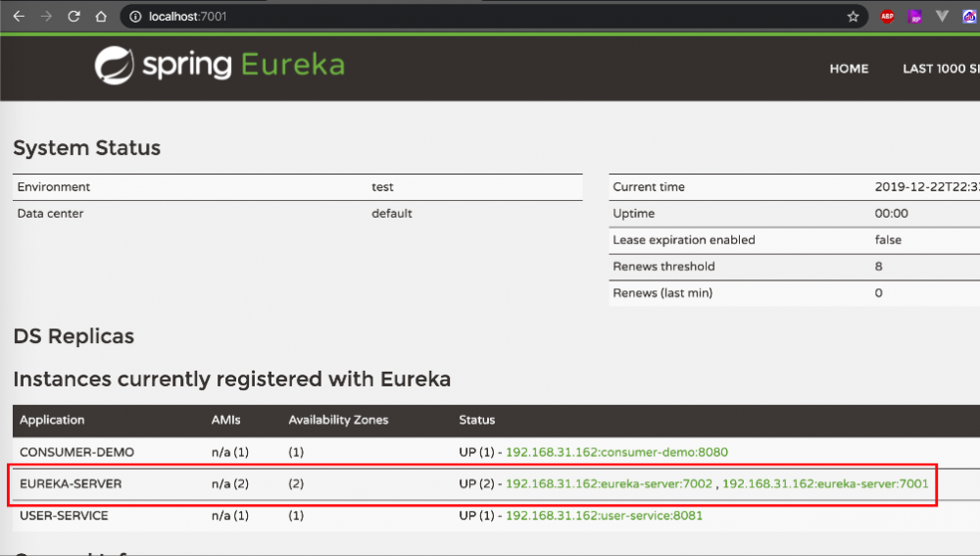Select the environment value test
This screenshot has height=556, width=980.
coord(382,187)
